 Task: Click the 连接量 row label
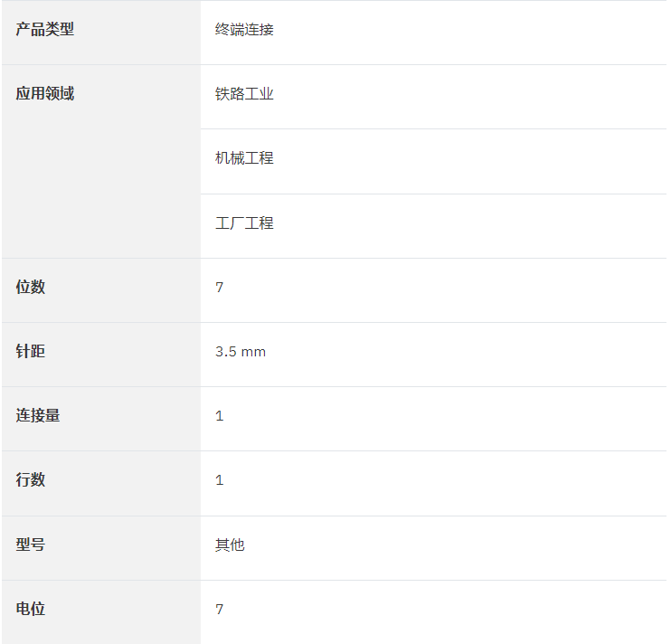38,415
